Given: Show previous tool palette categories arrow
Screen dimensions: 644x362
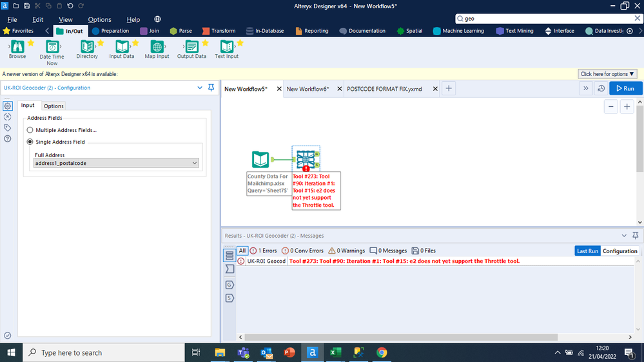Looking at the screenshot, I should pos(47,30).
